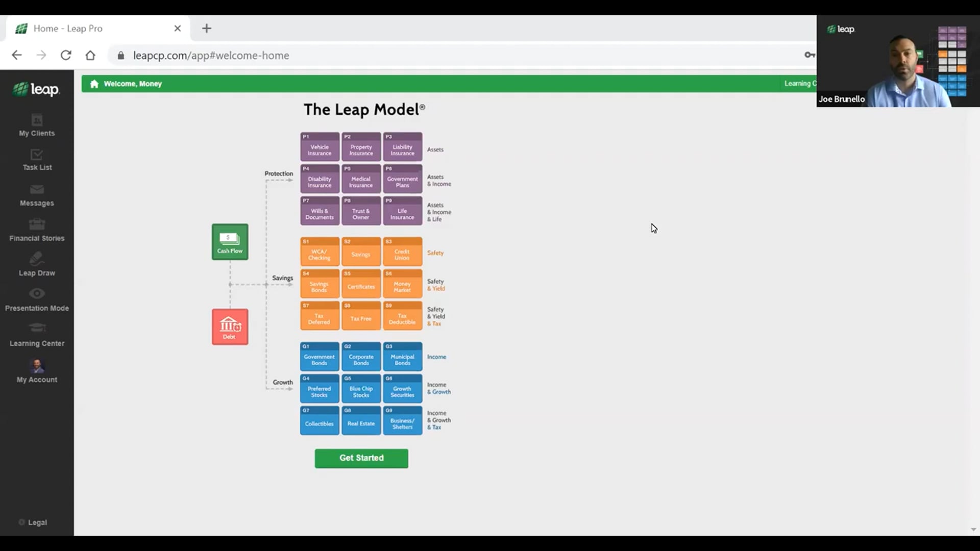
Task: Select the green Cash Flow tile
Action: (230, 242)
